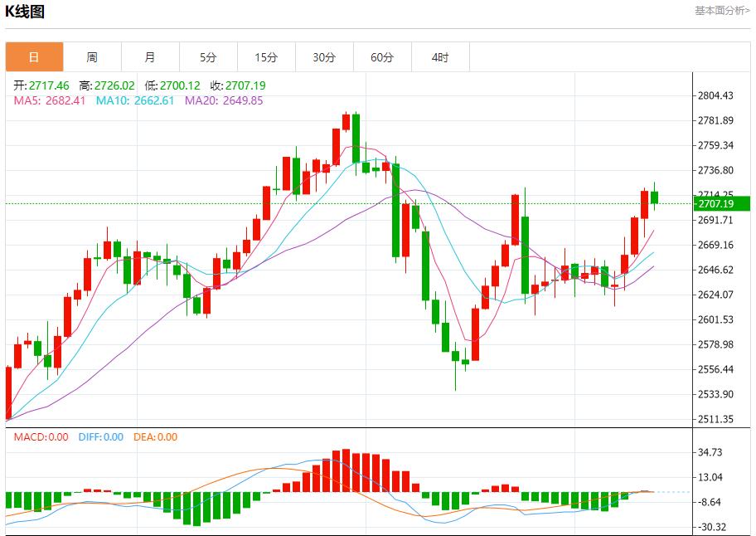Click the 34.73 MACD axis label
This screenshot has width=756, height=536.
711,452
